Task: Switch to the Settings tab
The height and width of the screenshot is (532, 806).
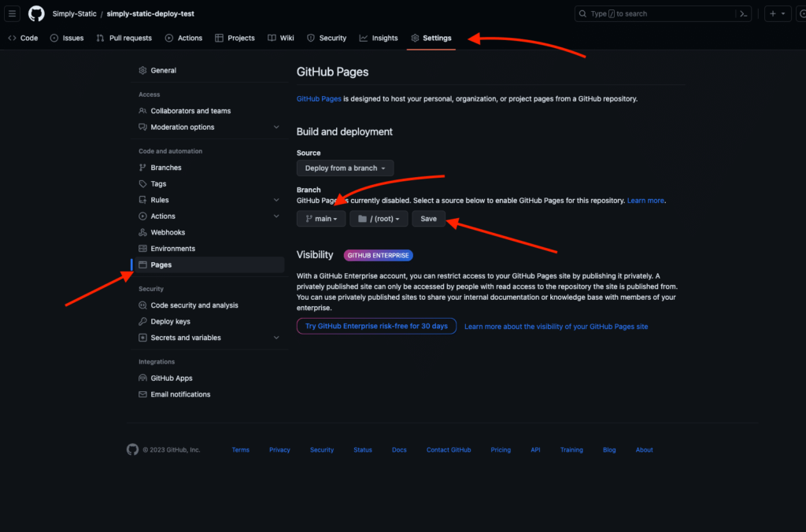Action: pyautogui.click(x=431, y=38)
